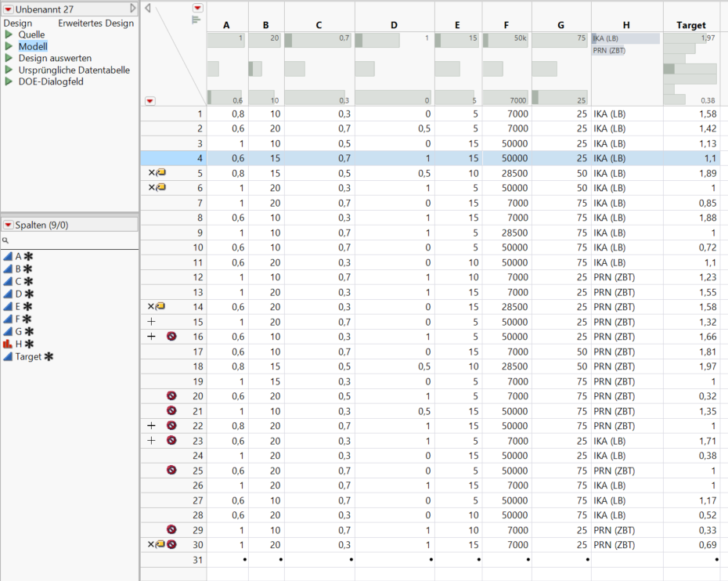
Task: Click the header graphs histogram icon
Action: click(196, 20)
